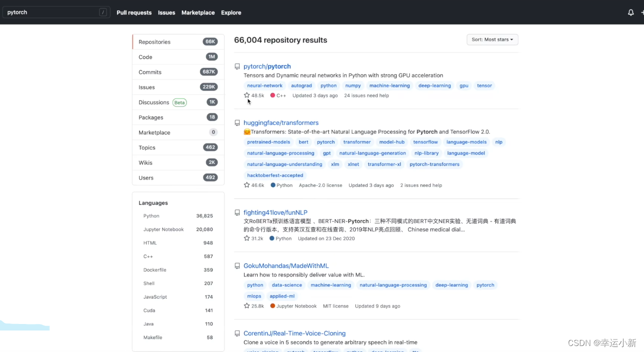Filter by Python language

point(178,216)
